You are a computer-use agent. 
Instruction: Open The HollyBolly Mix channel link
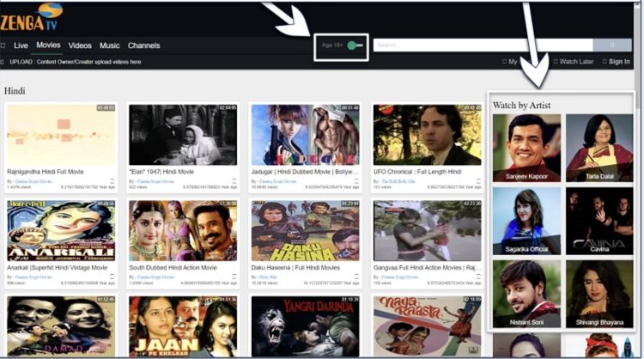398,181
